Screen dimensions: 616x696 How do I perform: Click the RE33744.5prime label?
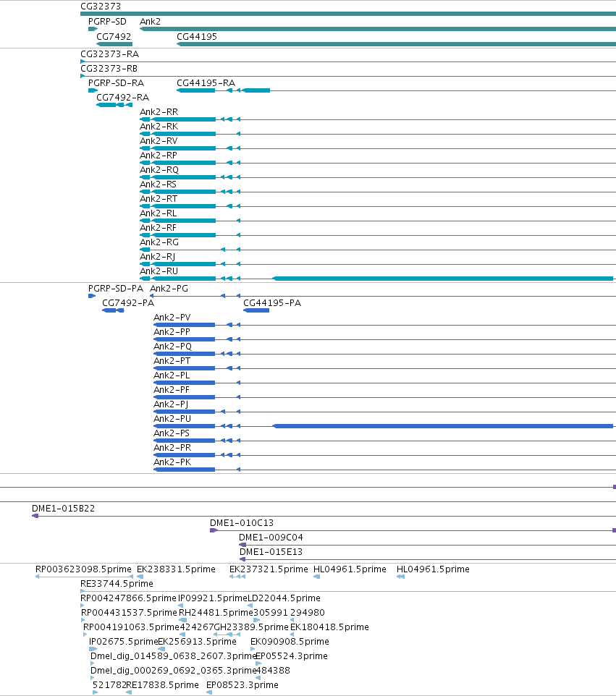(x=117, y=583)
